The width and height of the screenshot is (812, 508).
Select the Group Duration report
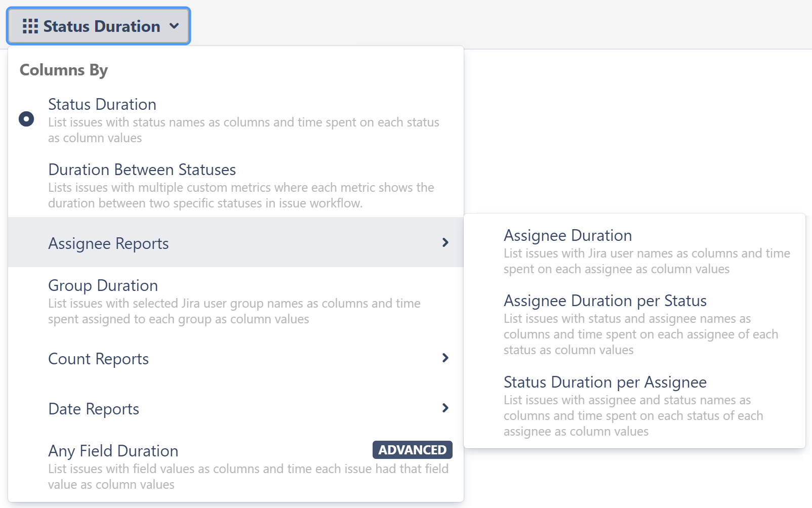(x=103, y=285)
